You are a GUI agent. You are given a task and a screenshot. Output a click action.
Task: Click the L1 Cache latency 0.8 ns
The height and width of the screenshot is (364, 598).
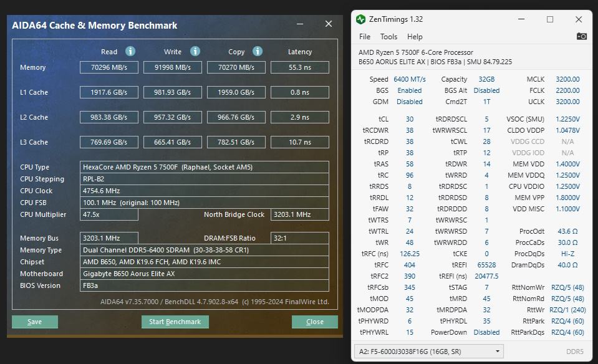[300, 92]
